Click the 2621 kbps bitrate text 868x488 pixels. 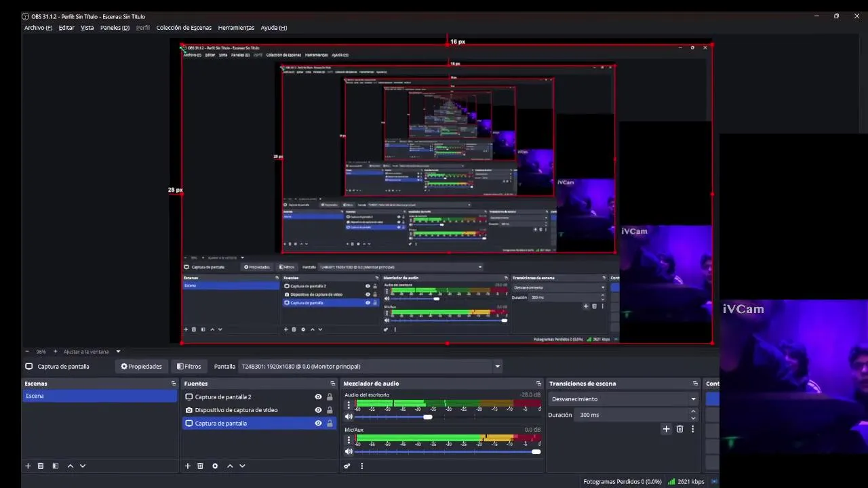(690, 482)
